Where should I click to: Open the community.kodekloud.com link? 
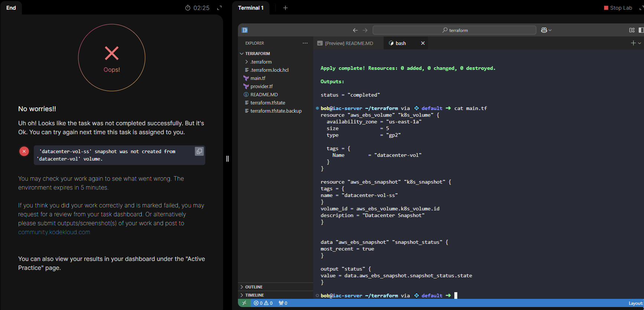(x=54, y=232)
